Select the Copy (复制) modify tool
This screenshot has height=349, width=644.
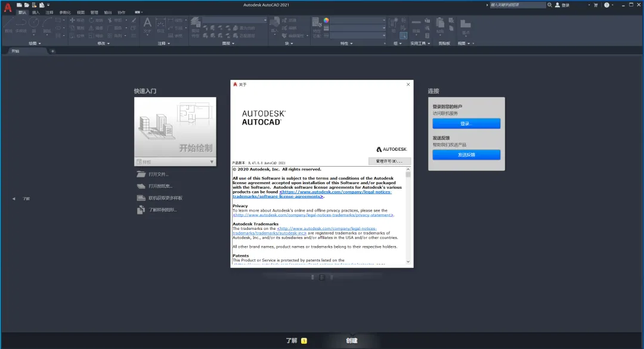point(77,28)
